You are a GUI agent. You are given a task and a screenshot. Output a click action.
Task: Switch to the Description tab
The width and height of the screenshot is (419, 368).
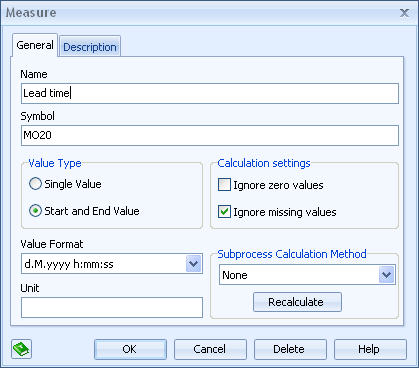pos(90,47)
